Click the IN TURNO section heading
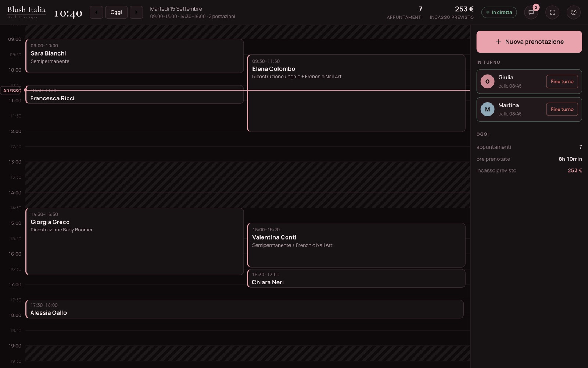588x368 pixels. point(488,63)
